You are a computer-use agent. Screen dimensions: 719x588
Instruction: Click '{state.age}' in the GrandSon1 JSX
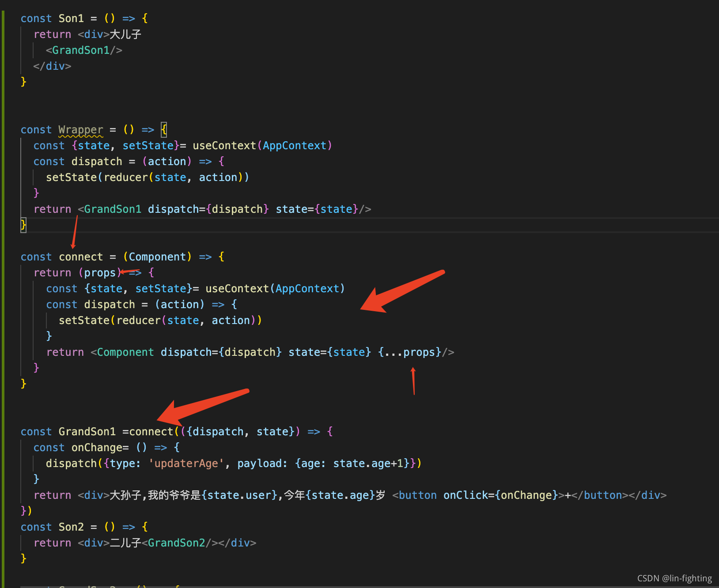click(341, 495)
